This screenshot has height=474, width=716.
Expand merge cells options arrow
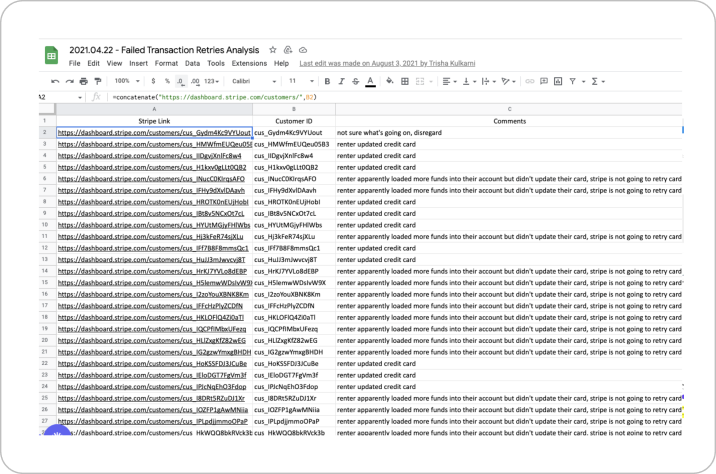tap(431, 82)
